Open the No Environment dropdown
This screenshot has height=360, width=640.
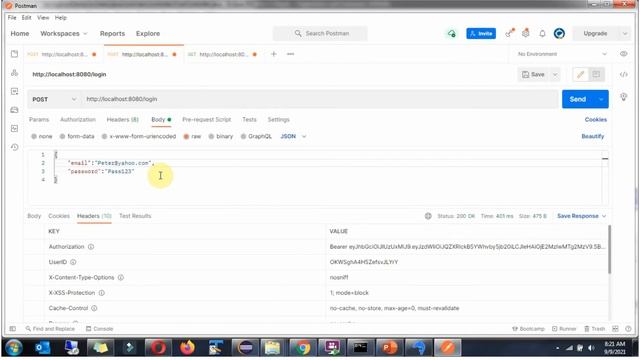(x=562, y=54)
